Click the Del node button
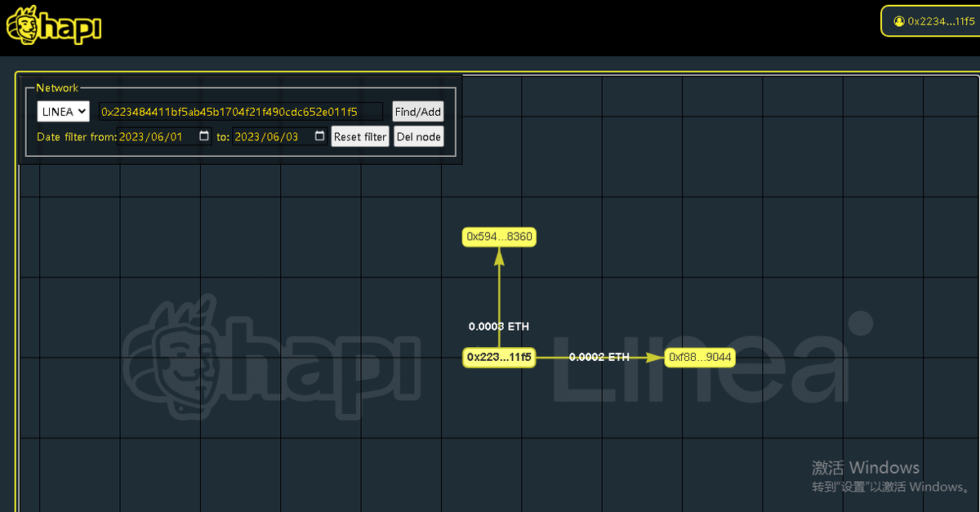This screenshot has height=512, width=980. [x=418, y=136]
